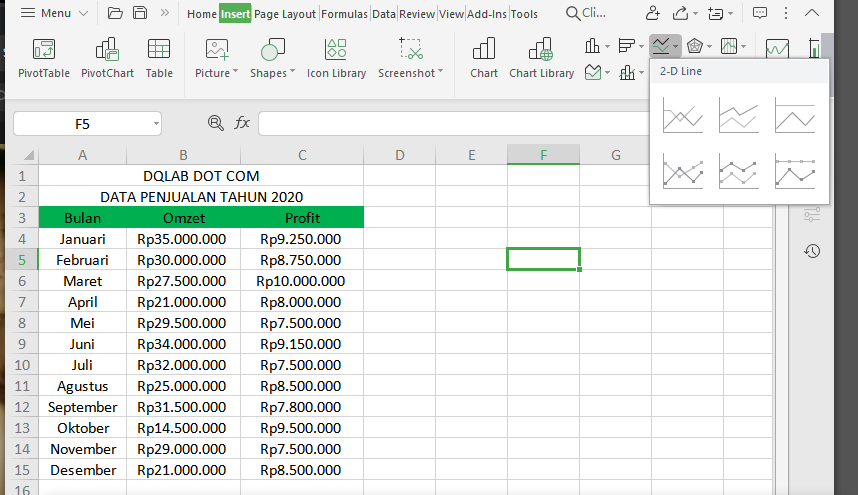
Task: Click the Insert Function fx button
Action: (x=242, y=123)
